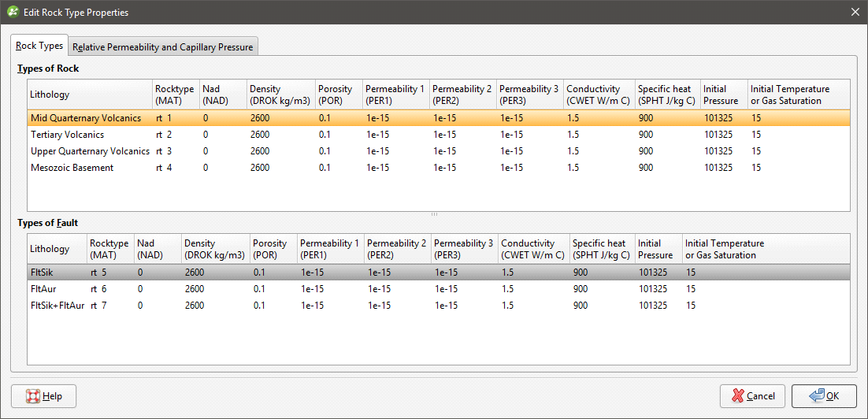Screen dimensions: 868x419
Task: Edit the FltSik porosity value cell
Action: [x=261, y=273]
